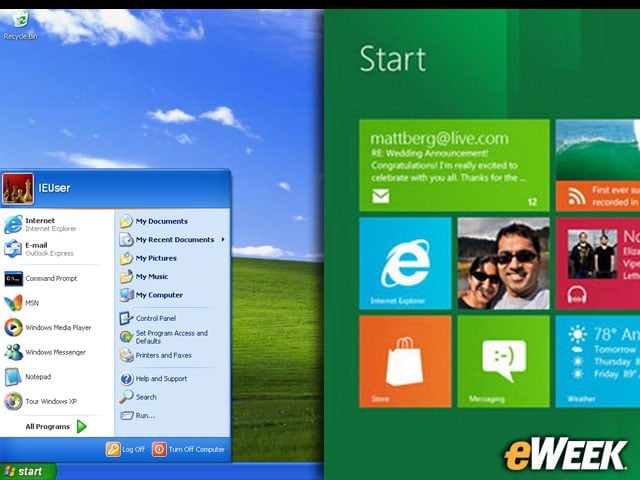Open the mattberg@live.com mail tile
640x480 pixels.
[x=454, y=165]
